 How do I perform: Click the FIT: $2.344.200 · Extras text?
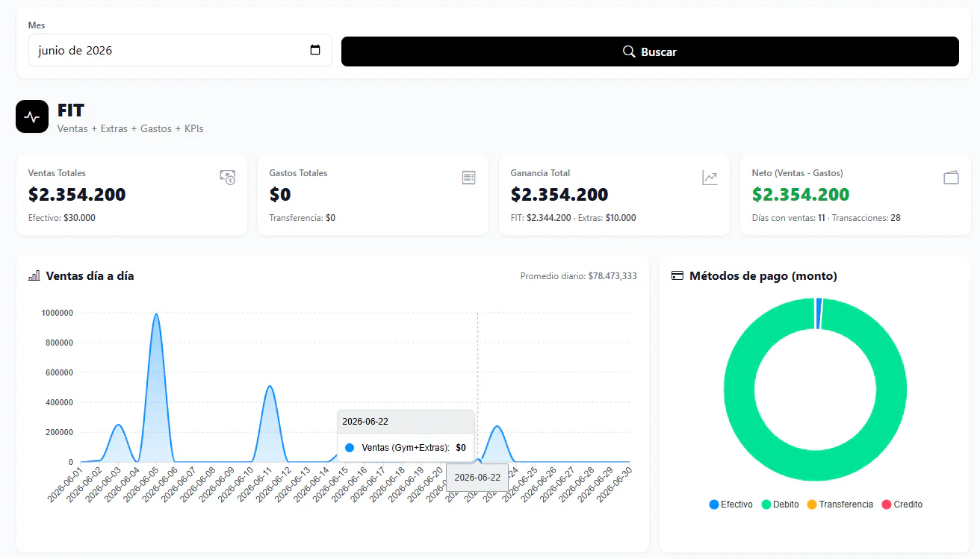[574, 218]
